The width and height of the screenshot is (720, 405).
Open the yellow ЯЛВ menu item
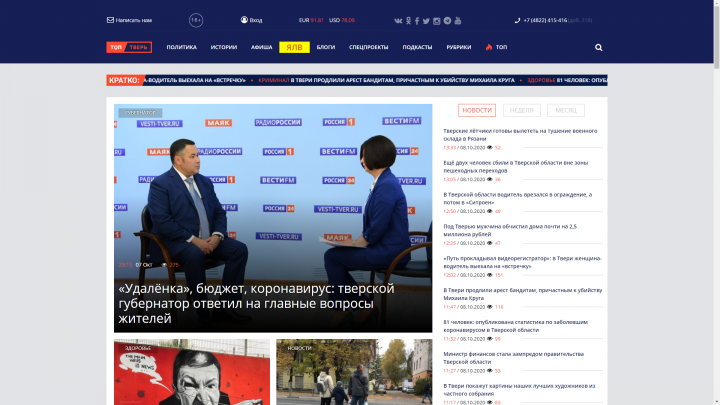coord(294,47)
